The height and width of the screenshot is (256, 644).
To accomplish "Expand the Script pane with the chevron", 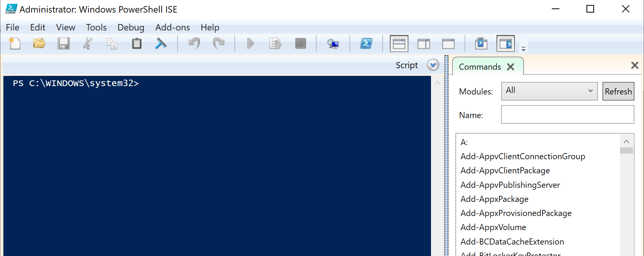I will pyautogui.click(x=433, y=65).
